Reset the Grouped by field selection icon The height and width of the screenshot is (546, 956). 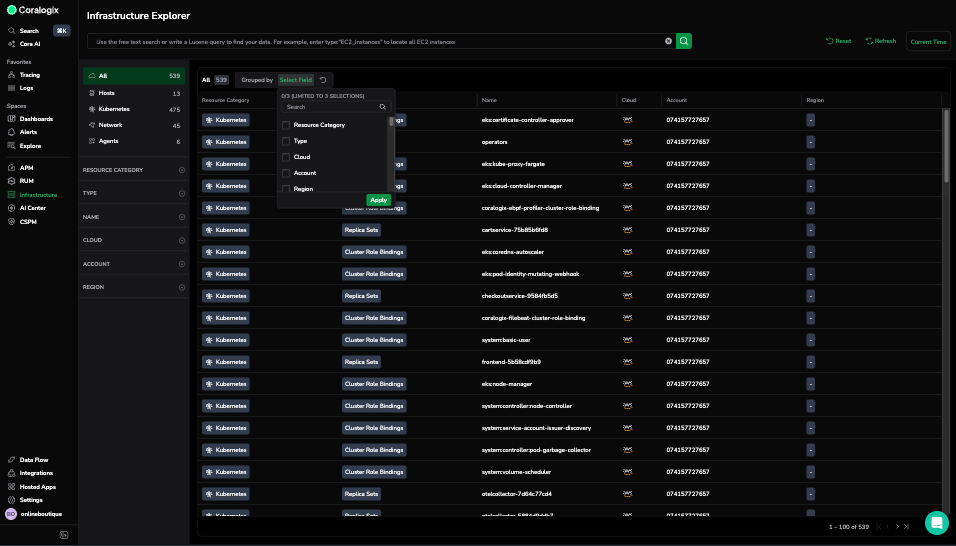point(323,79)
